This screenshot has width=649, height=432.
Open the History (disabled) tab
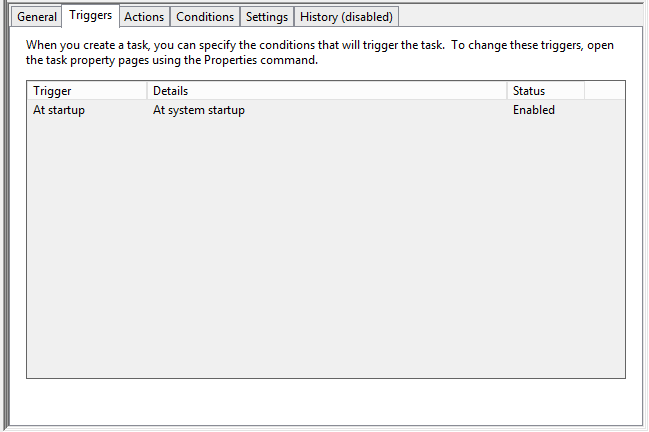346,17
